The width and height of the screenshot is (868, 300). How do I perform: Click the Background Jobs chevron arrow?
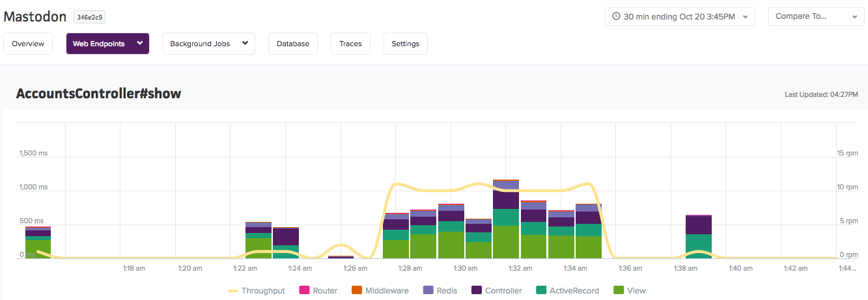(x=245, y=44)
